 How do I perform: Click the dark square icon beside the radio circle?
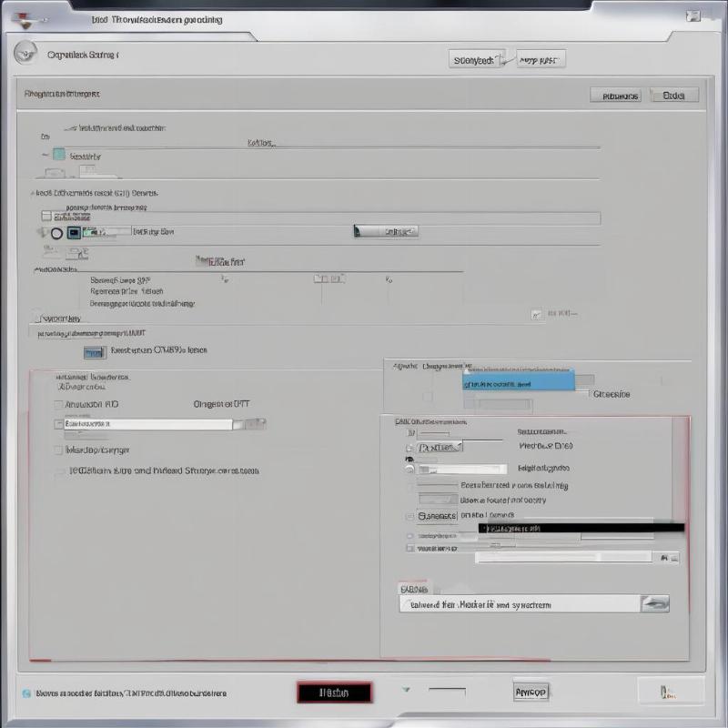point(75,233)
